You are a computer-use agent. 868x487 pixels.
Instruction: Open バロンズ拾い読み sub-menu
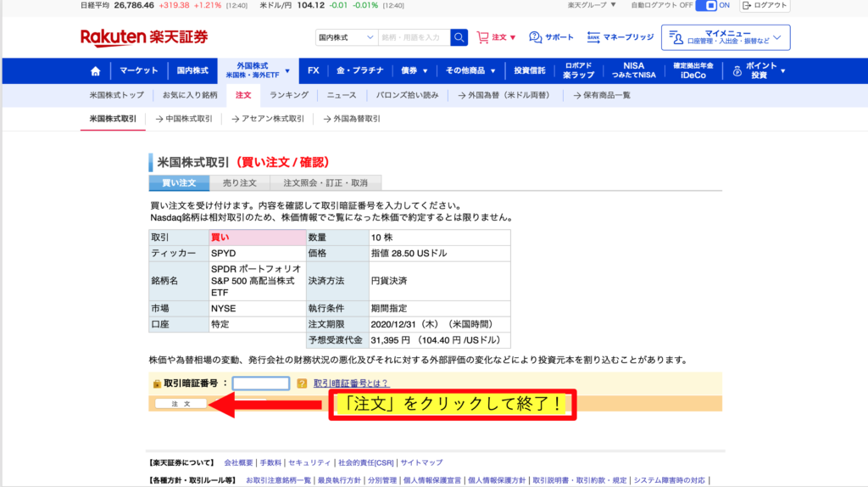[408, 95]
